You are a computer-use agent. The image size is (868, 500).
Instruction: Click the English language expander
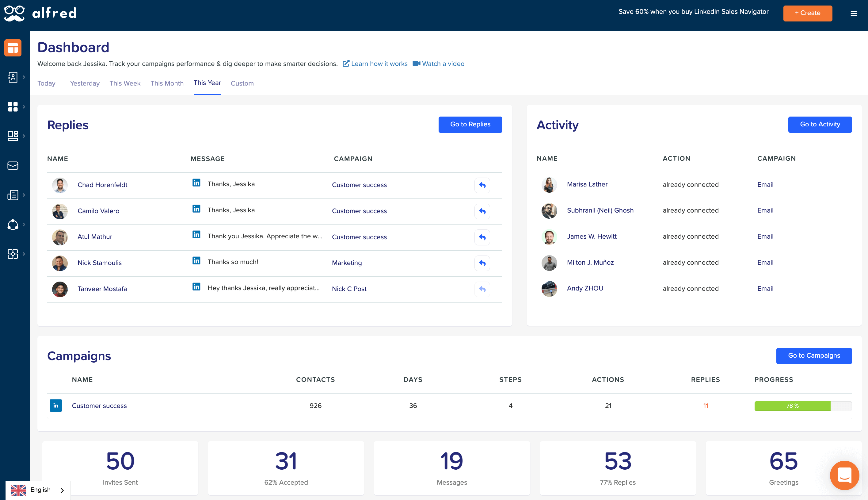62,490
